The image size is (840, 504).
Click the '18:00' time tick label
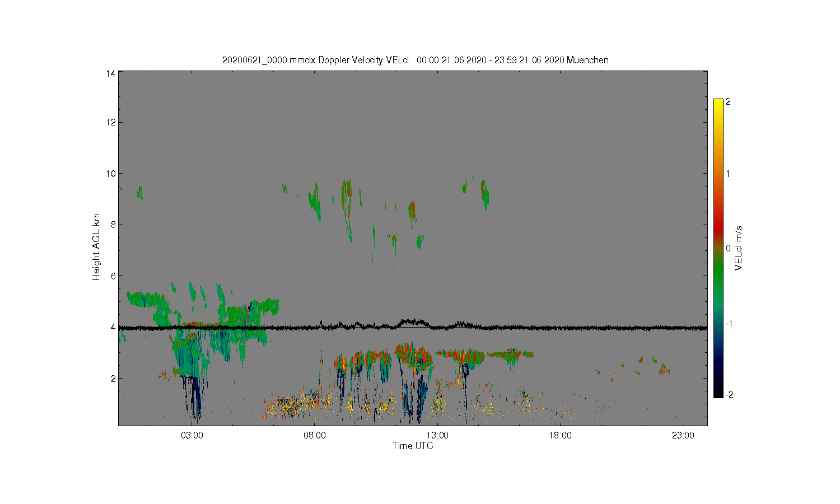tap(559, 436)
